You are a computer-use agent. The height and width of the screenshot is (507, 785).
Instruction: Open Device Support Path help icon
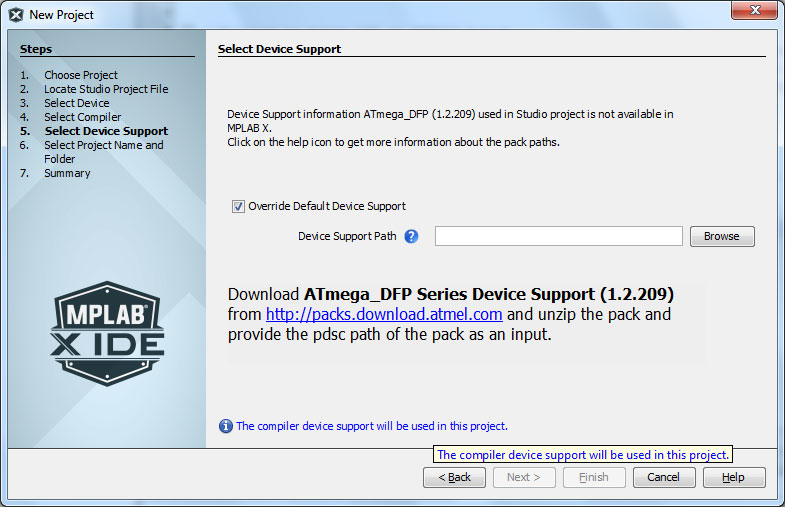coord(411,236)
